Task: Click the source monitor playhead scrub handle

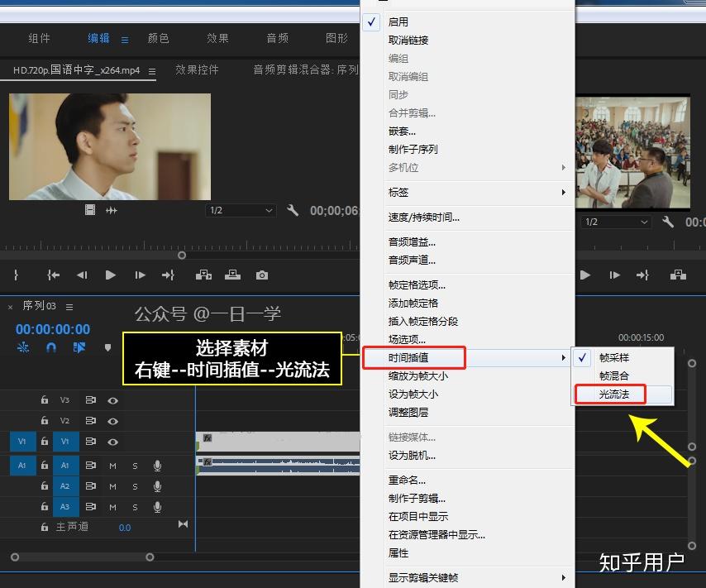Action: coord(182,256)
